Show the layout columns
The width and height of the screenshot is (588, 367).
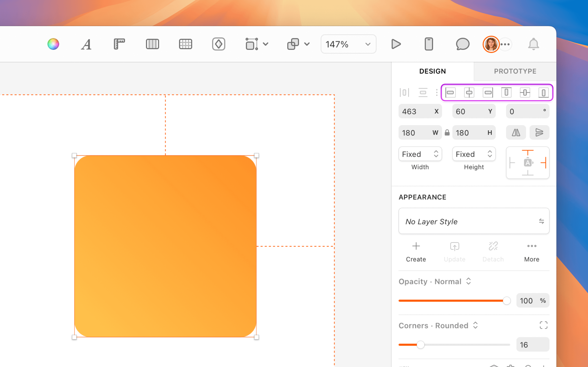tap(152, 44)
